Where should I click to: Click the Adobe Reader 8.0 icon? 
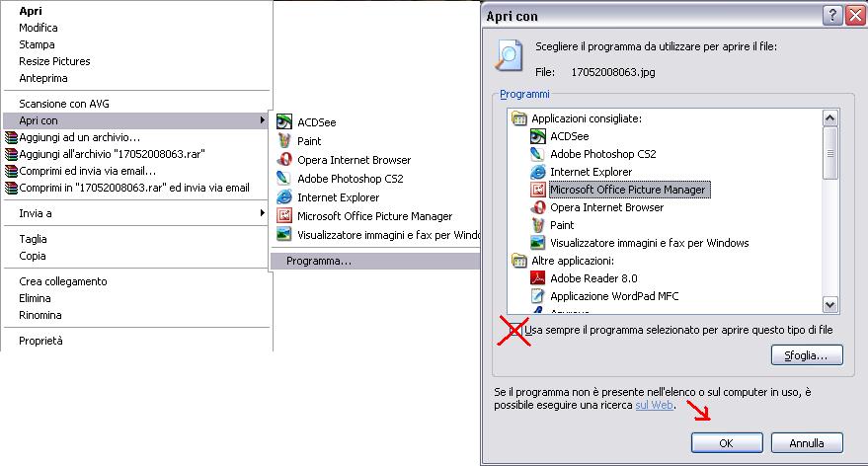tap(537, 277)
